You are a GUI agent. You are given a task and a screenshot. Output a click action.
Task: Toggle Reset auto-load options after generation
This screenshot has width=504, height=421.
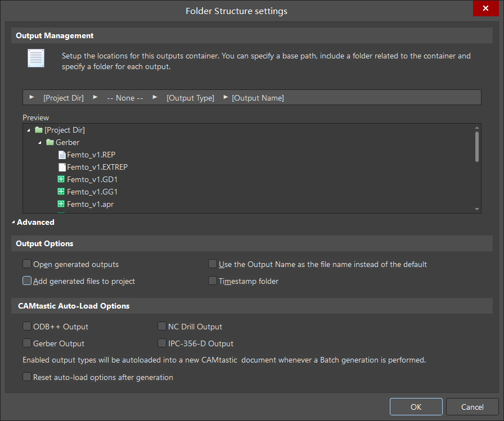pos(27,377)
